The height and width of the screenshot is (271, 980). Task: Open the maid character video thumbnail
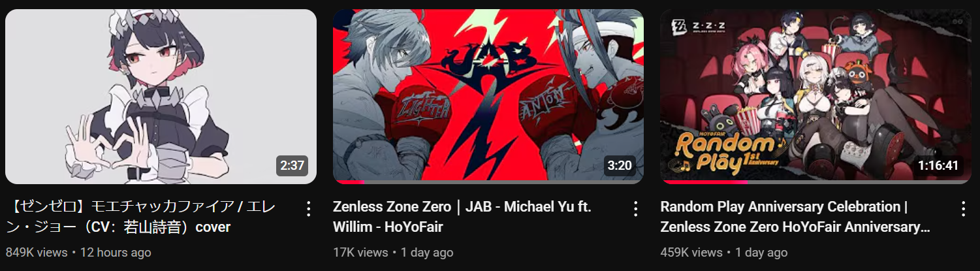point(161,96)
